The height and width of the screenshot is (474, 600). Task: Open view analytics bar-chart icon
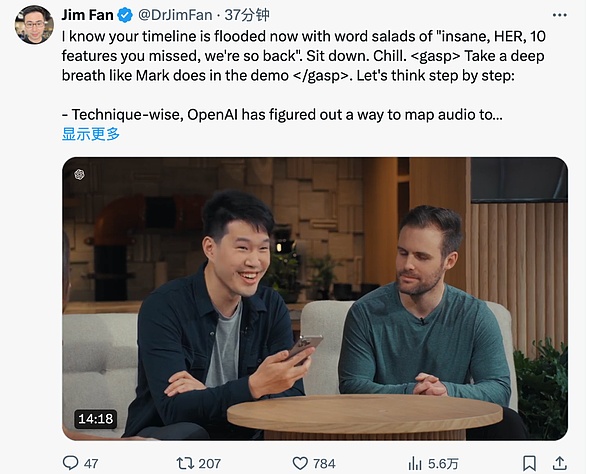415,463
